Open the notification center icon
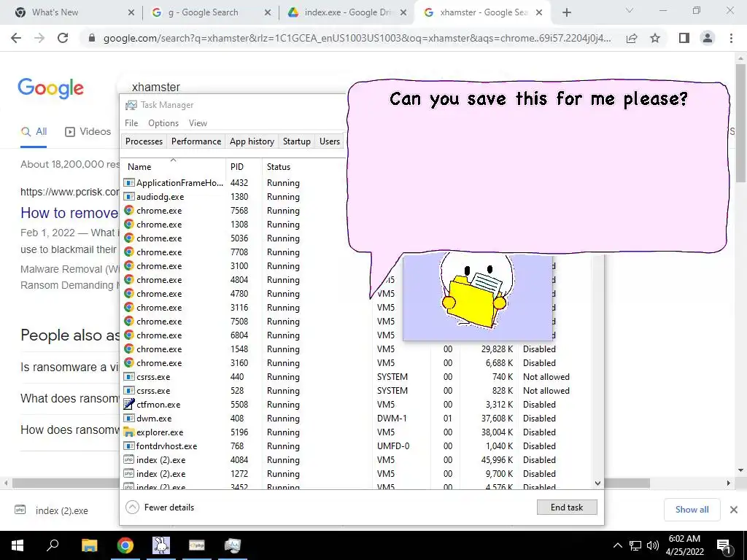 [723, 546]
